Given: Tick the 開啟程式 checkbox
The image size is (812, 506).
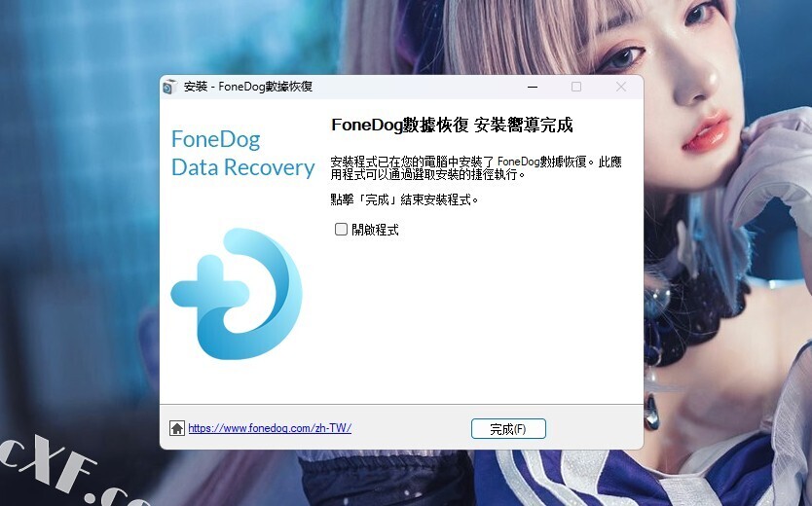Looking at the screenshot, I should click(x=341, y=230).
